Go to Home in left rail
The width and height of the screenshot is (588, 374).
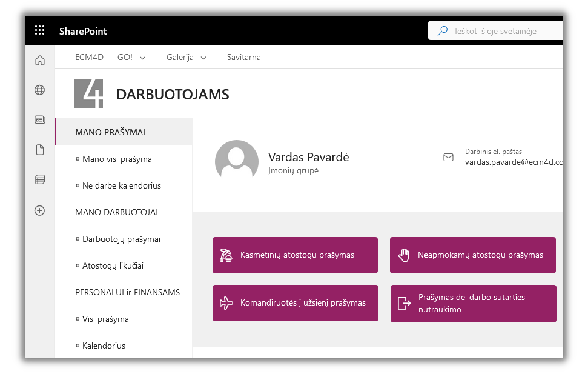(40, 60)
